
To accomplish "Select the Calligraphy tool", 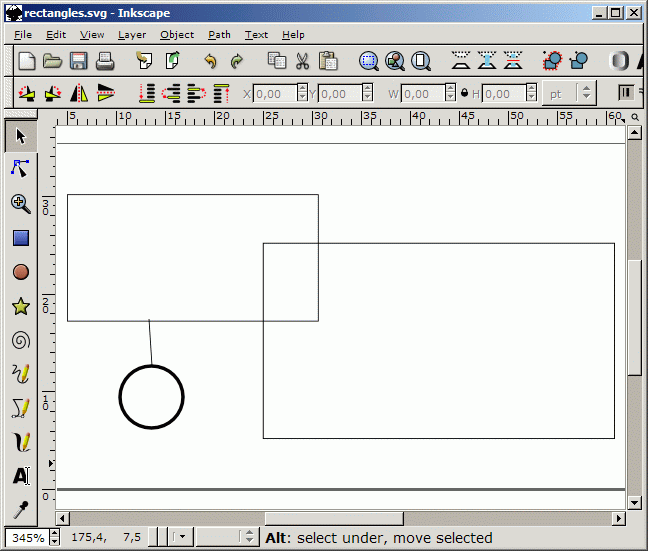I will (x=21, y=442).
